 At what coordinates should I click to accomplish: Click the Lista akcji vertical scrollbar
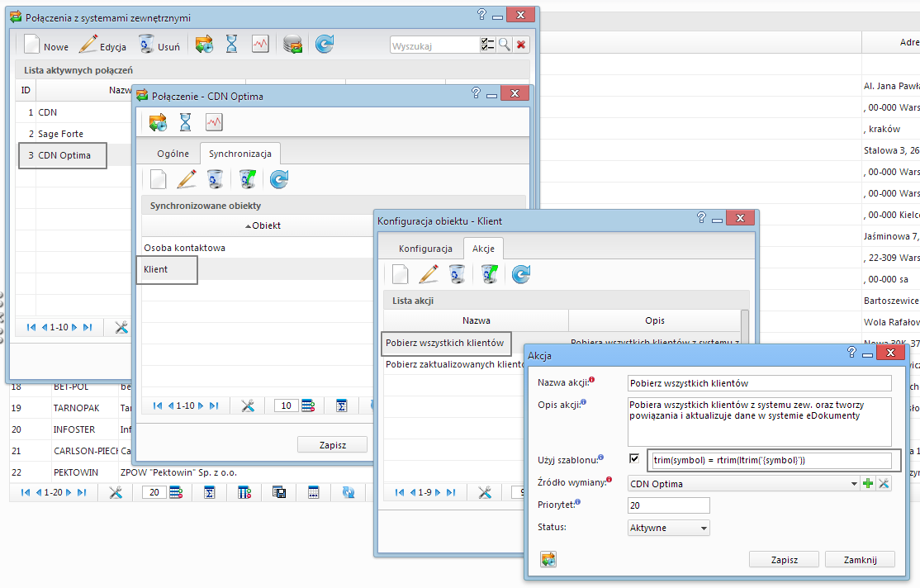coord(745,326)
